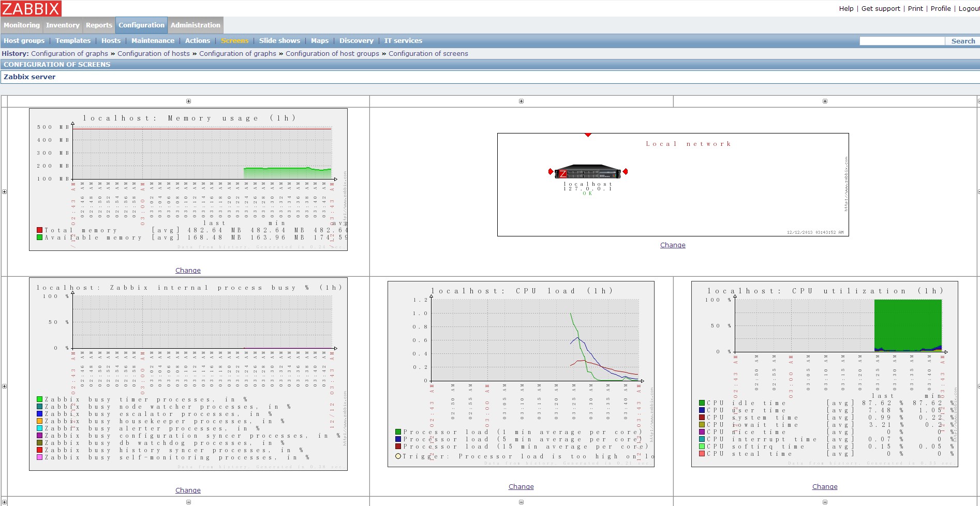Click the Zabbix server screen title

pos(29,77)
